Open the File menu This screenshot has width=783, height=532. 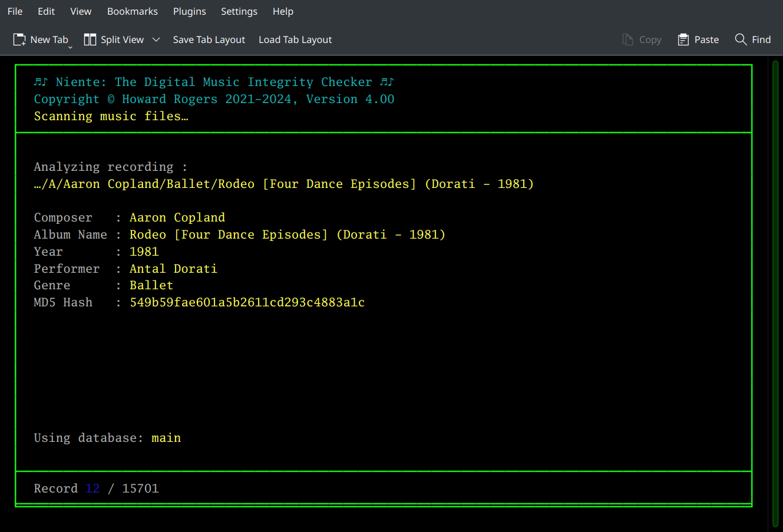14,11
